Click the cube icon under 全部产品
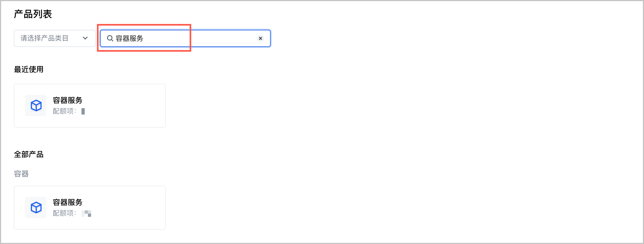 pyautogui.click(x=36, y=208)
